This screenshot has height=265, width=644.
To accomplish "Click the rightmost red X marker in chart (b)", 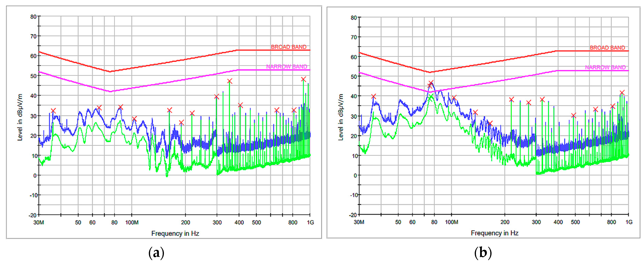I will [622, 93].
